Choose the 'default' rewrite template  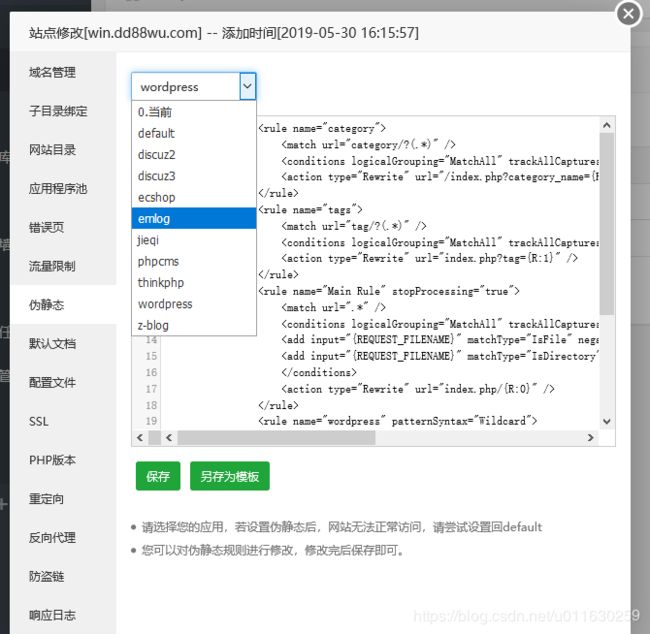(x=194, y=134)
